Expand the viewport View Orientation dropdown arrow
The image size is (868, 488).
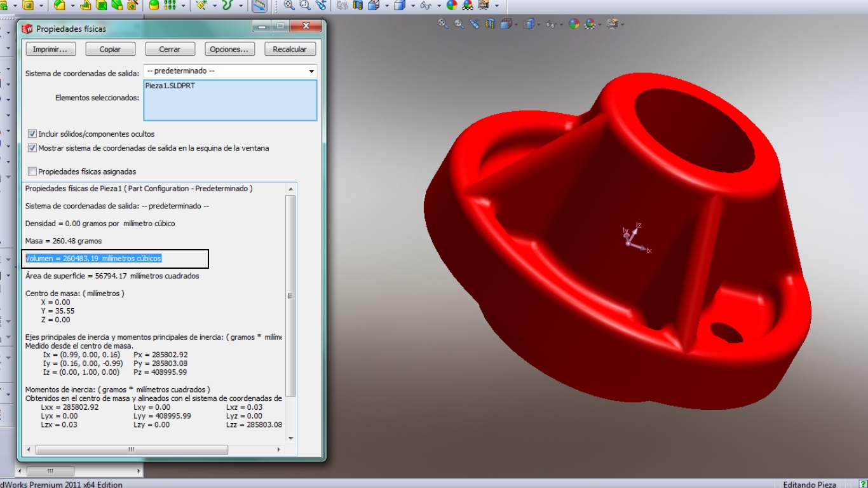tap(516, 25)
